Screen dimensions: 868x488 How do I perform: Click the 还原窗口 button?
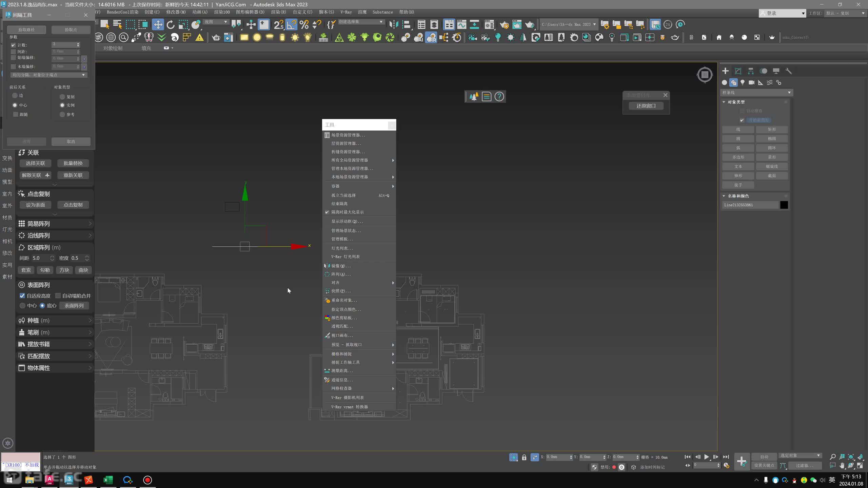(646, 106)
